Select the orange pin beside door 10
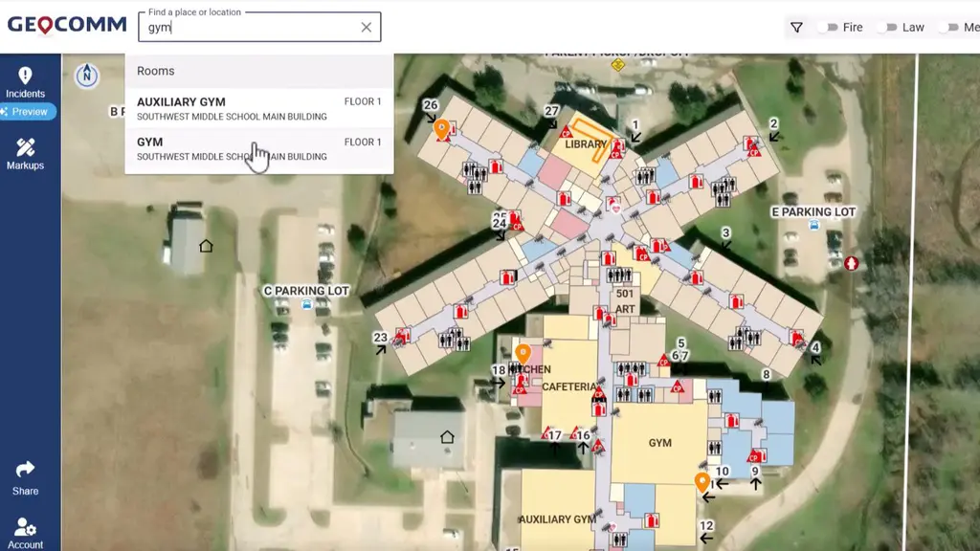 pyautogui.click(x=702, y=481)
